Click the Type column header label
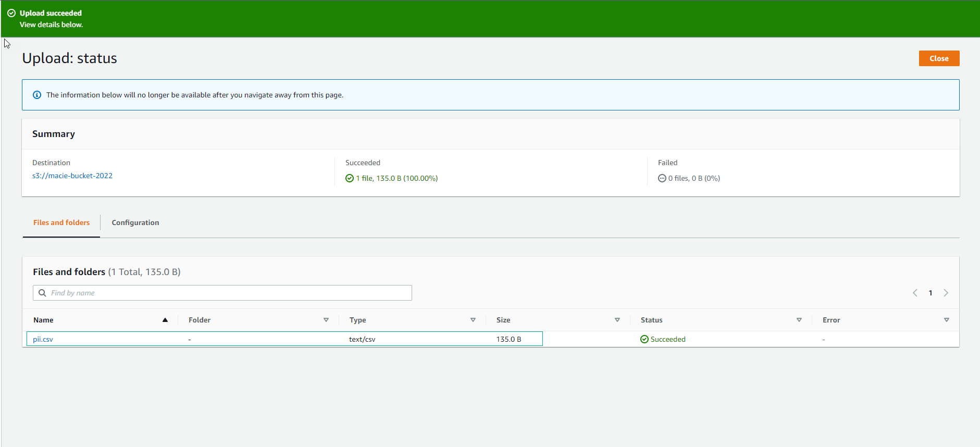The height and width of the screenshot is (447, 980). coord(357,320)
